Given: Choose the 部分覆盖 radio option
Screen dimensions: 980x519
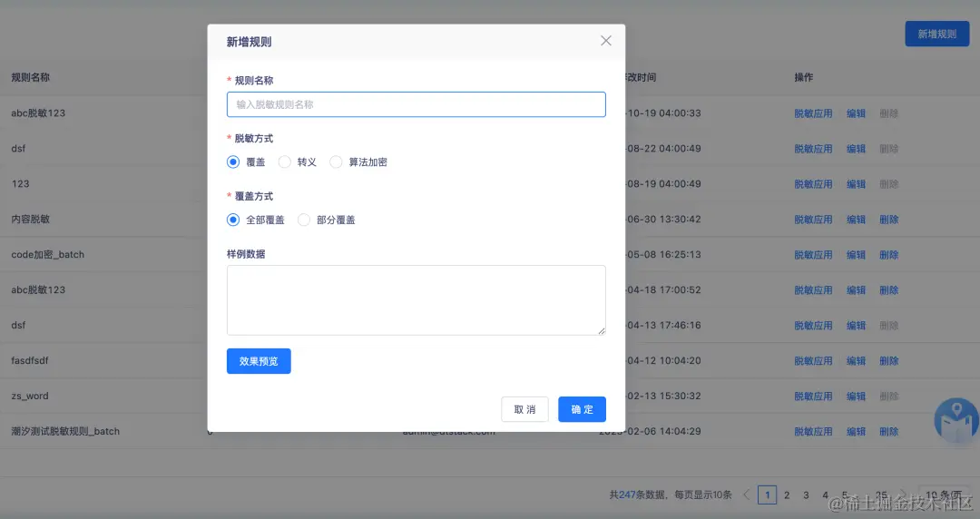Looking at the screenshot, I should [x=304, y=220].
